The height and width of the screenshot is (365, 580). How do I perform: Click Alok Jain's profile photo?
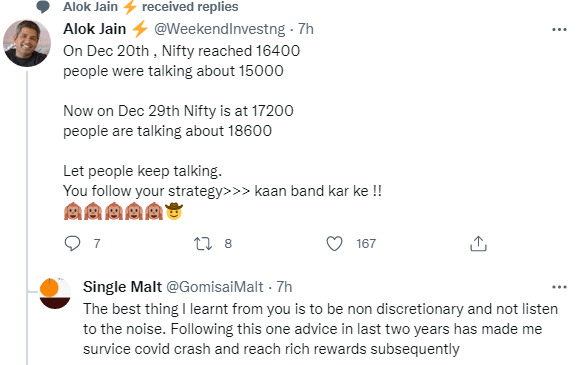point(27,43)
